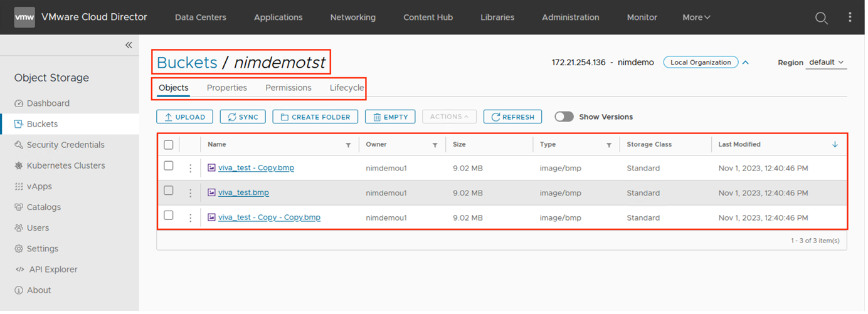This screenshot has width=868, height=314.
Task: Click the Users people icon
Action: pos(19,228)
